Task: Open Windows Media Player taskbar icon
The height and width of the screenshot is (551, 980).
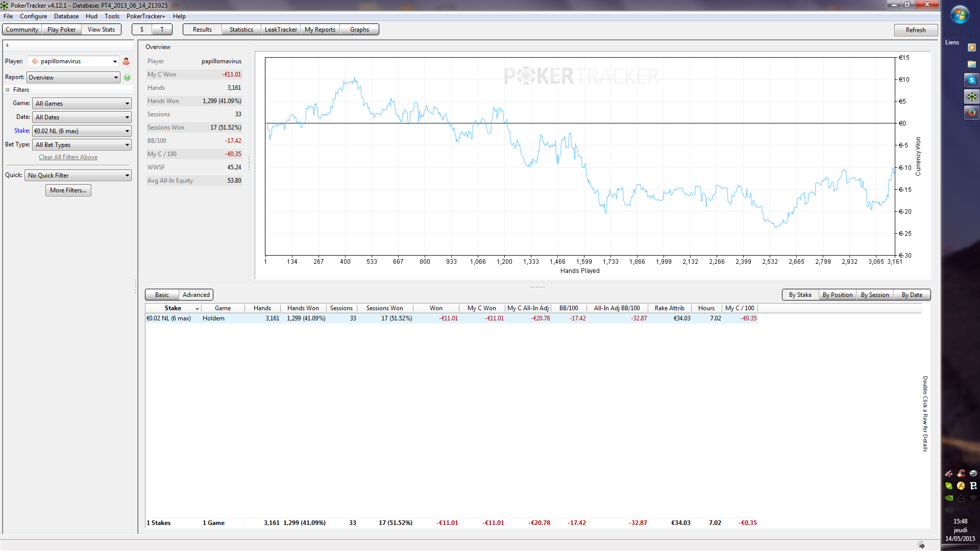Action: (x=971, y=47)
